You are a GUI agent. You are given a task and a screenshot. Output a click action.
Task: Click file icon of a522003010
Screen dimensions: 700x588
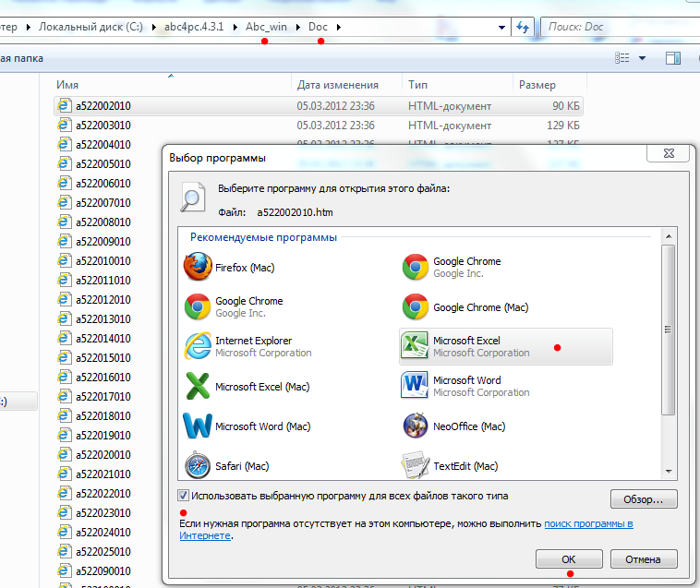pyautogui.click(x=64, y=125)
